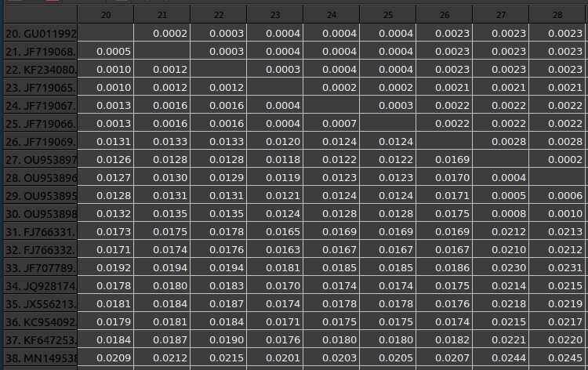Select row header 35. JX556213
Viewport: 588px width, 370px height.
pyautogui.click(x=41, y=303)
